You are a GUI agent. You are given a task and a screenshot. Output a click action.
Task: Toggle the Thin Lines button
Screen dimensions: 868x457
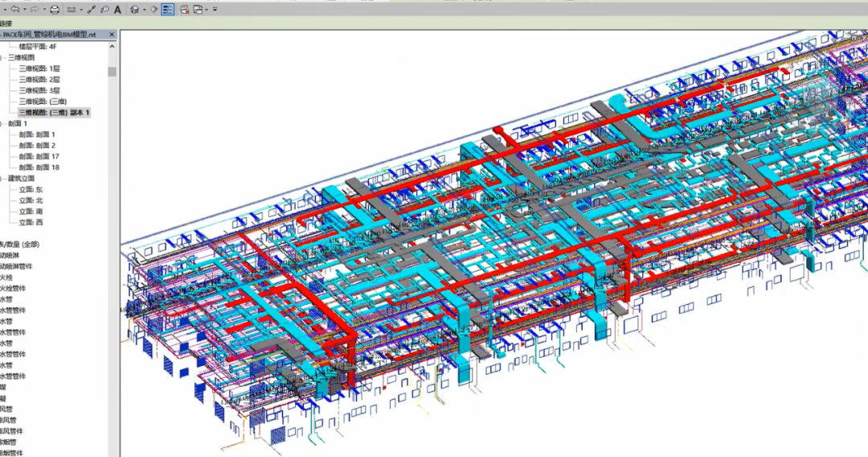(167, 10)
